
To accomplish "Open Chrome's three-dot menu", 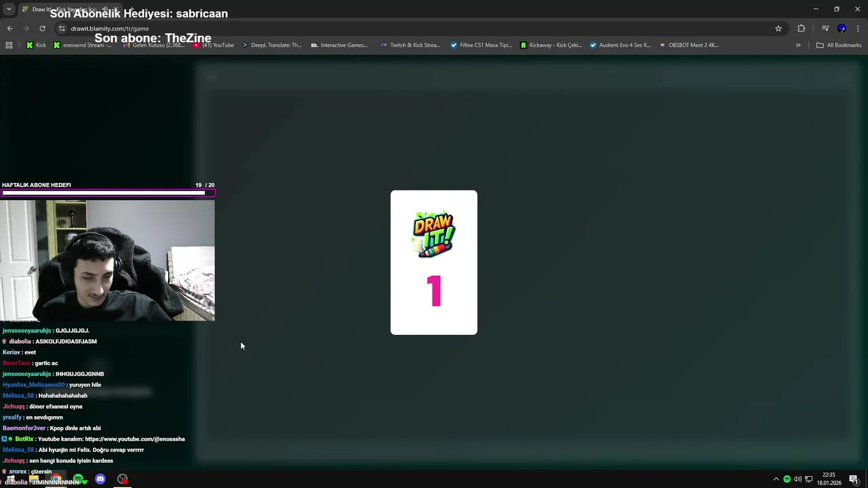I will click(858, 28).
